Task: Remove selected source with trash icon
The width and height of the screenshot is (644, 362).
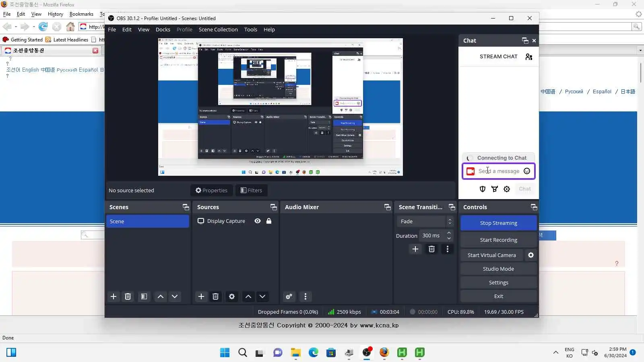Action: pos(215,296)
